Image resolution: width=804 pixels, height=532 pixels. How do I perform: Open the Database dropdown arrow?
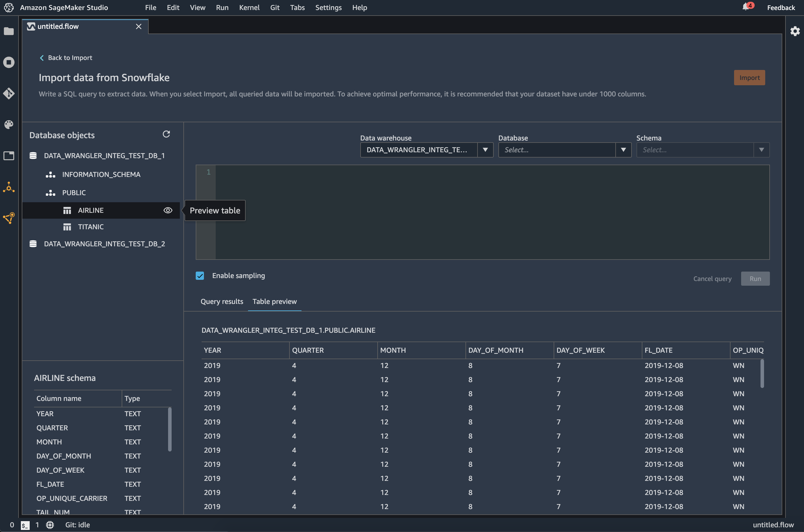623,150
